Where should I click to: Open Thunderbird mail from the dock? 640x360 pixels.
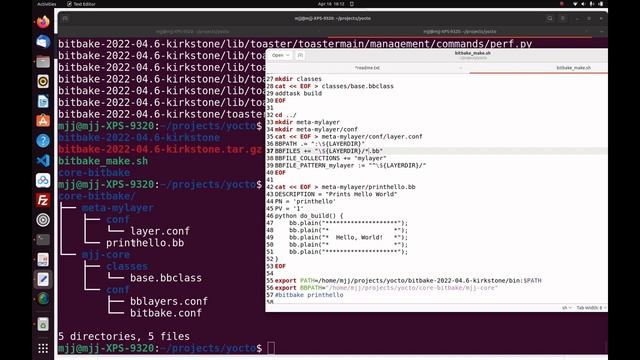coord(43,42)
